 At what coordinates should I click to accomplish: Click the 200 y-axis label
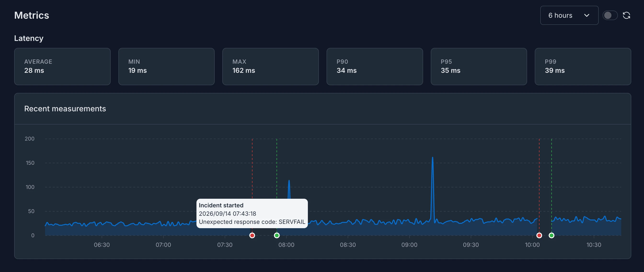(29, 139)
